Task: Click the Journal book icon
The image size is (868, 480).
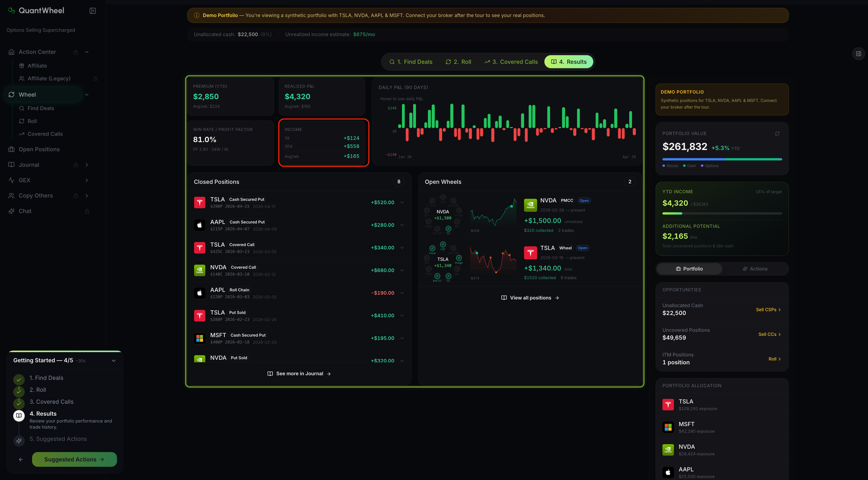Action: coord(11,165)
